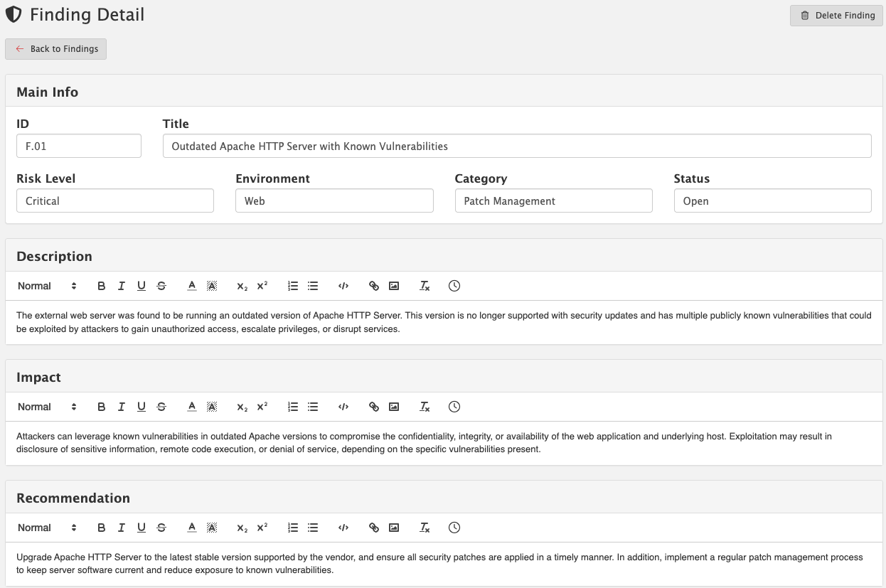Insert ordered list in Impact toolbar

coord(292,407)
